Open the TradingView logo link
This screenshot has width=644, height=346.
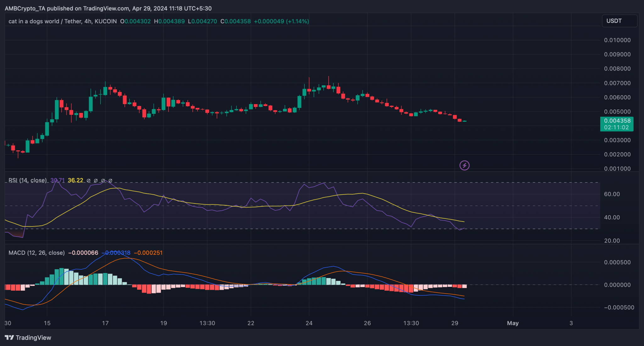pyautogui.click(x=28, y=338)
